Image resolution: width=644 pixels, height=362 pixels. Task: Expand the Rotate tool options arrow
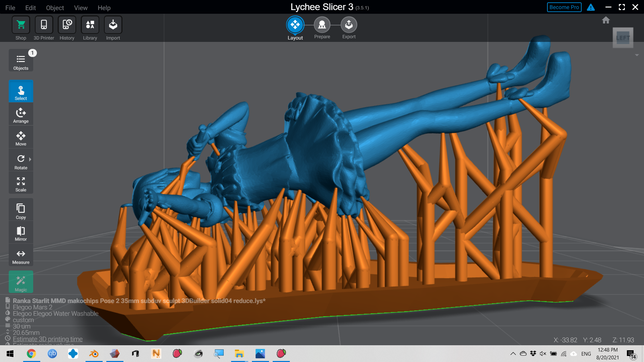30,159
